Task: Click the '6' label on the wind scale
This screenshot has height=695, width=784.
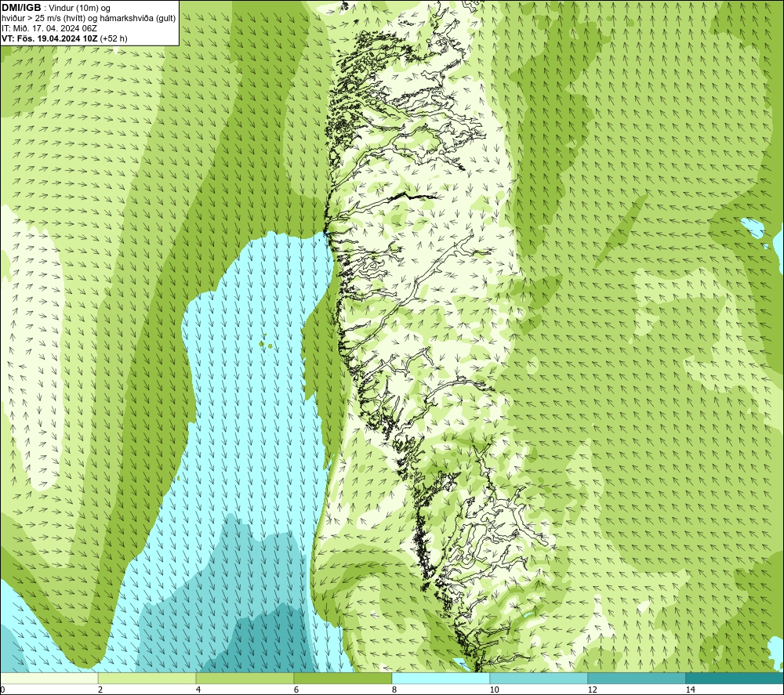Action: click(296, 690)
